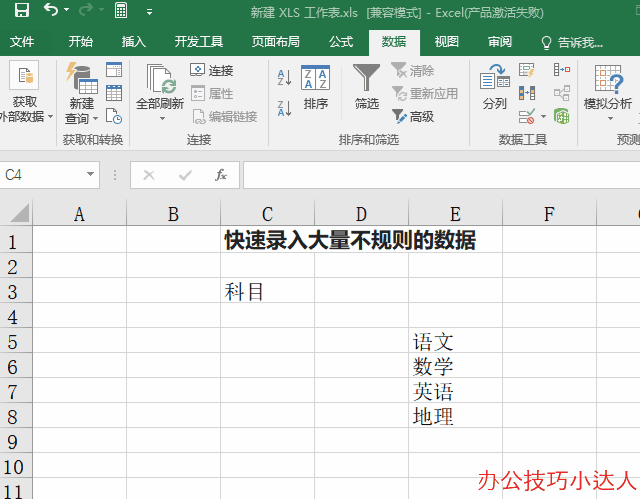Sort ascending A to Z

tap(284, 77)
